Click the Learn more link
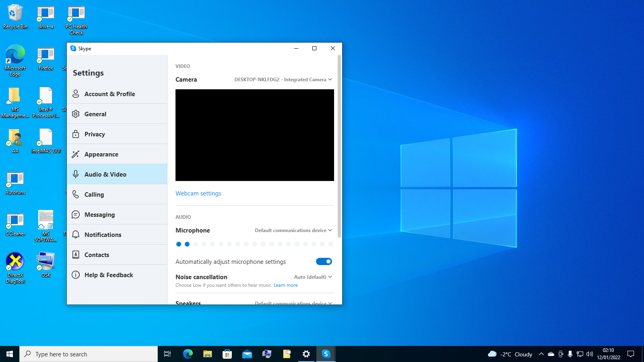This screenshot has height=362, width=644. [286, 285]
